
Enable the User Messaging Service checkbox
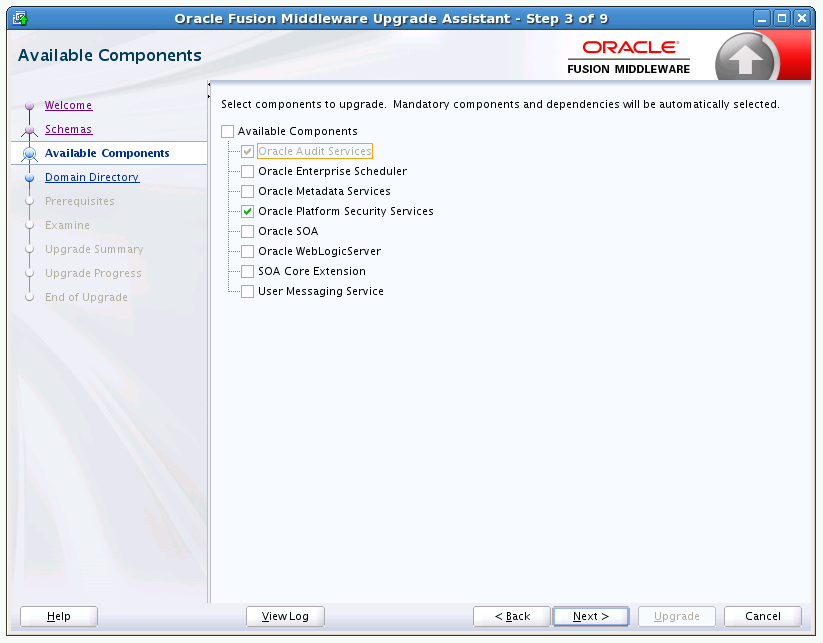[x=247, y=291]
